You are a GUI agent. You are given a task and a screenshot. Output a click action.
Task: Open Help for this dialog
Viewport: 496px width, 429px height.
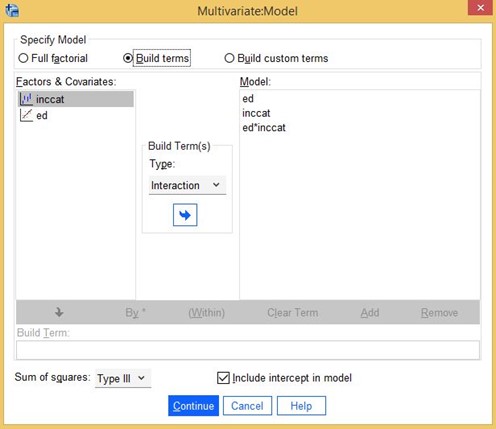pyautogui.click(x=301, y=406)
